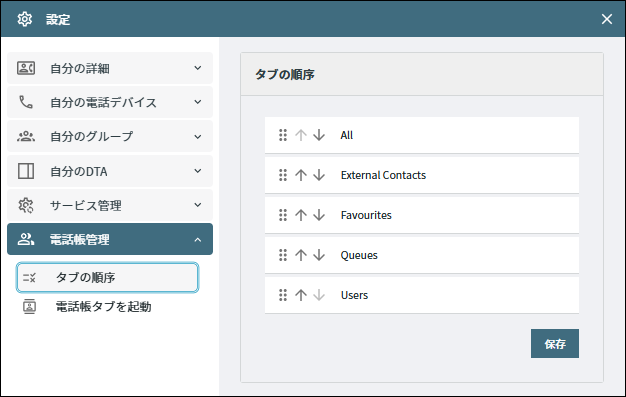Screen dimensions: 626x397
Task: Close the 設定 dialog with X
Action: [606, 19]
